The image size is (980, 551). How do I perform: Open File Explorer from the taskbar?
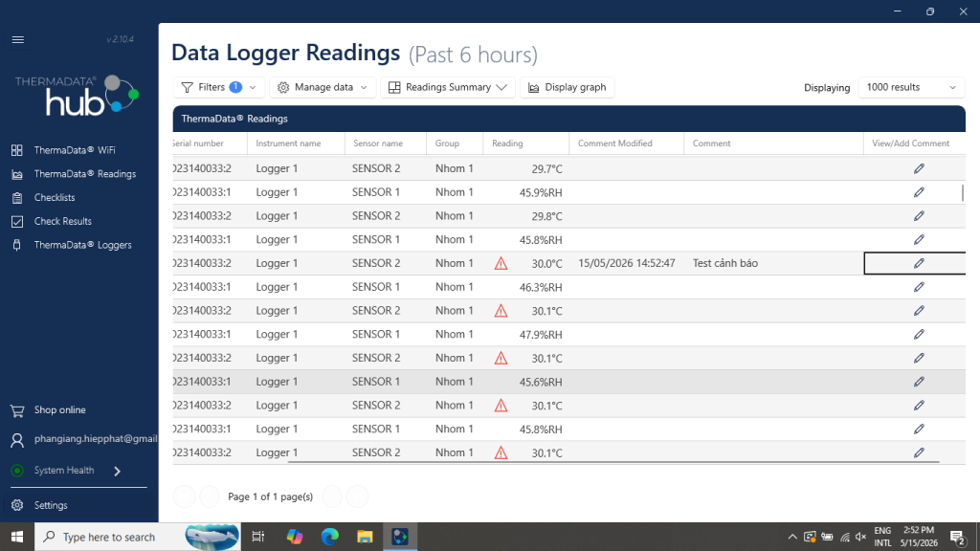click(x=365, y=537)
